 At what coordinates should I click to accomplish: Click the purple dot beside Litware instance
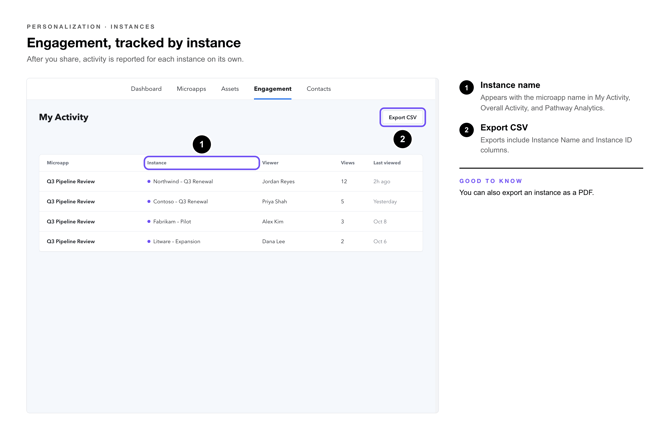149,242
